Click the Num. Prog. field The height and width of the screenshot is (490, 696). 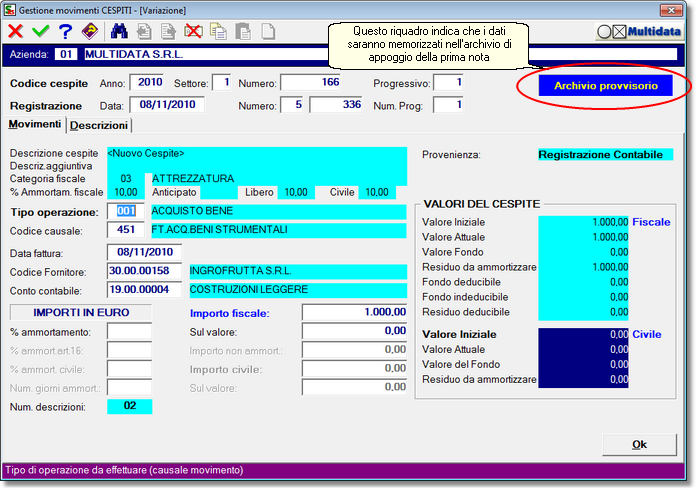(x=448, y=105)
